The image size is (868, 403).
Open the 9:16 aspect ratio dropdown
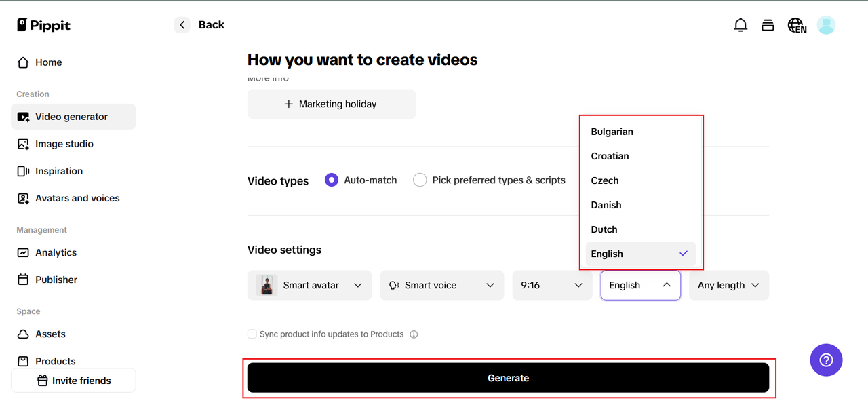(551, 285)
